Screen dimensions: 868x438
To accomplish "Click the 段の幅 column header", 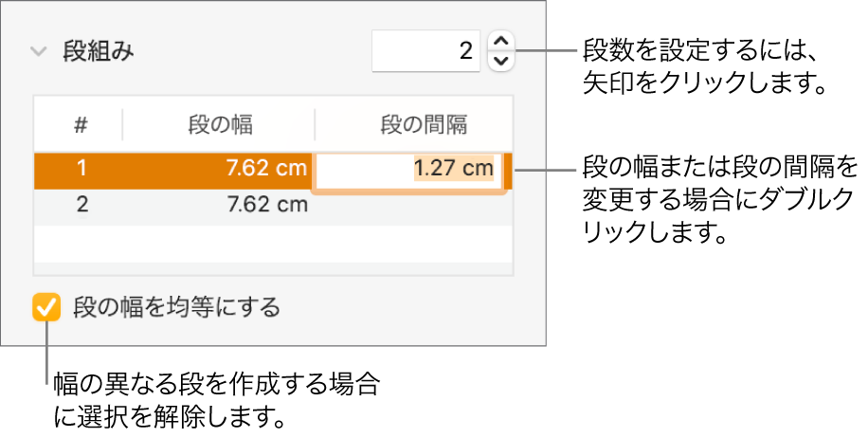I will point(219,124).
